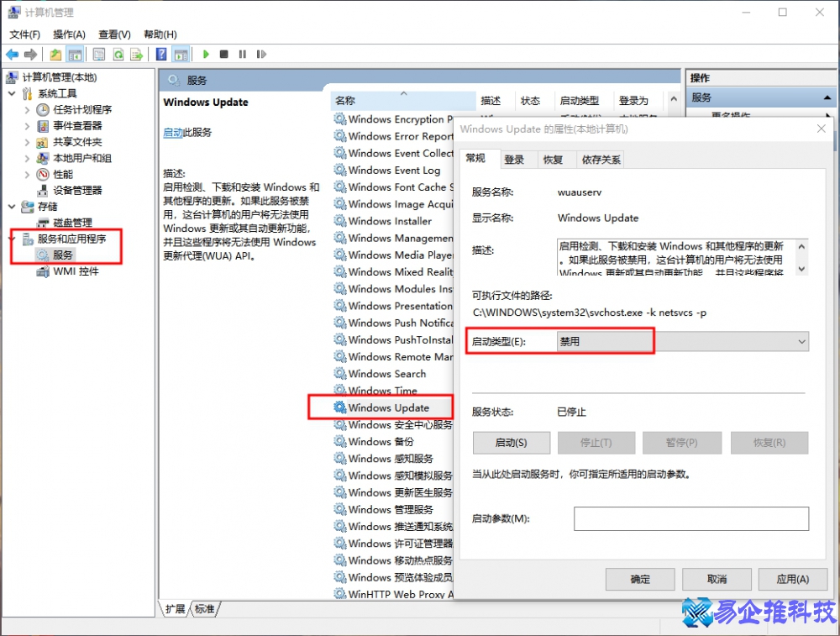Toggle the console tree pane icon
The height and width of the screenshot is (636, 840).
point(75,54)
